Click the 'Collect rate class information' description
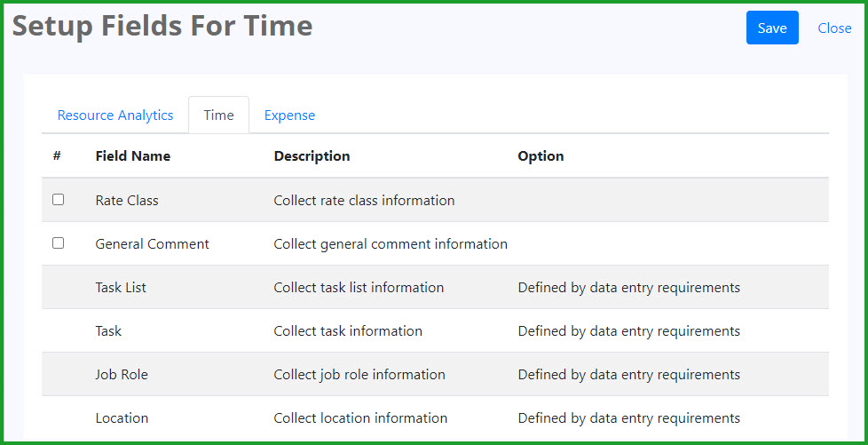 coord(364,200)
